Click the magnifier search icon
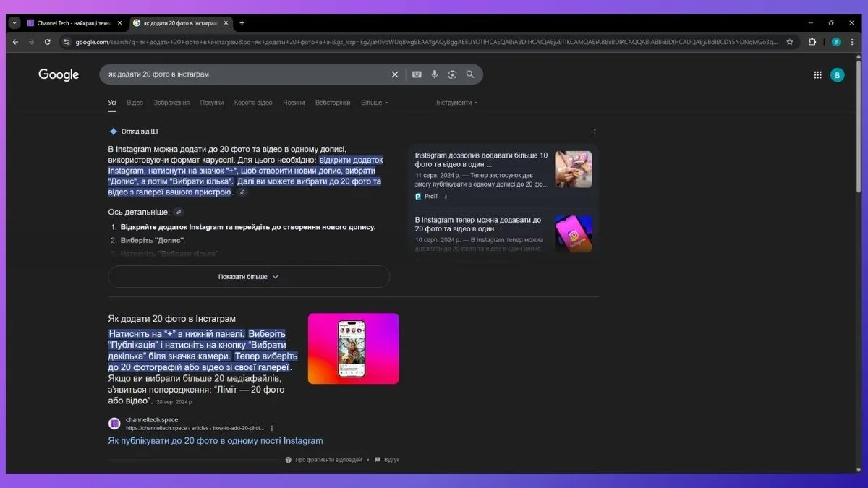 (470, 74)
